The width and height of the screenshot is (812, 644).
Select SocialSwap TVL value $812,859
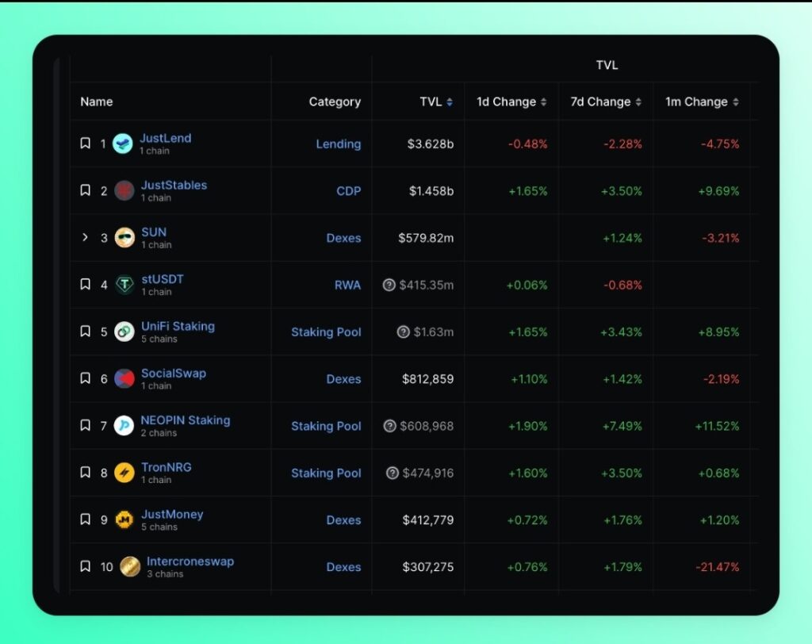pyautogui.click(x=427, y=379)
